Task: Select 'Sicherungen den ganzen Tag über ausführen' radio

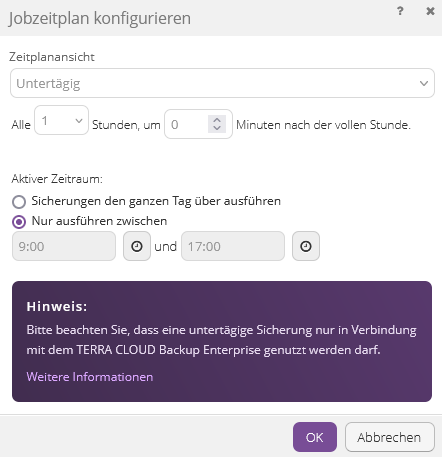Action: point(19,202)
